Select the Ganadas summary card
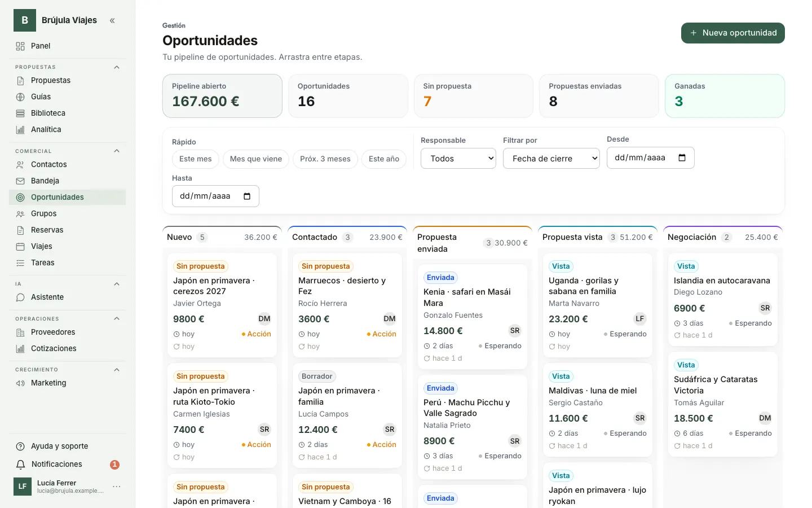This screenshot has height=508, width=812. coord(725,96)
